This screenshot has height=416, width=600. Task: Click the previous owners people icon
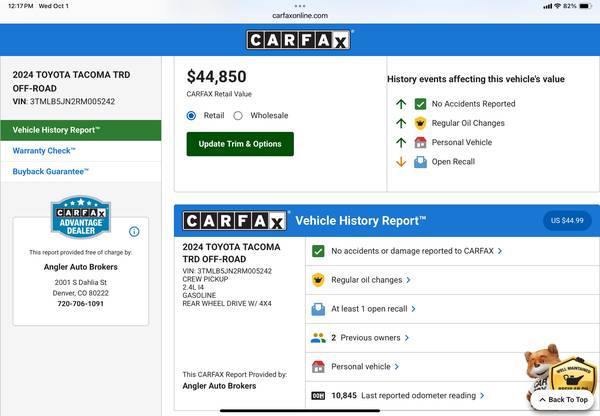[318, 338]
